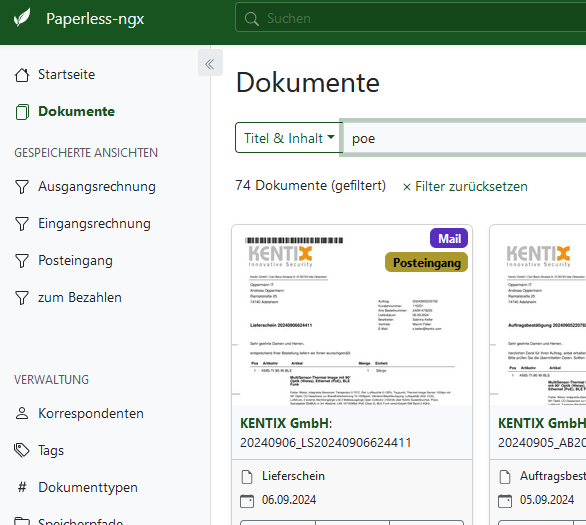Click the filter text field containing poe
Screen dimensions: 586x525
click(x=464, y=138)
